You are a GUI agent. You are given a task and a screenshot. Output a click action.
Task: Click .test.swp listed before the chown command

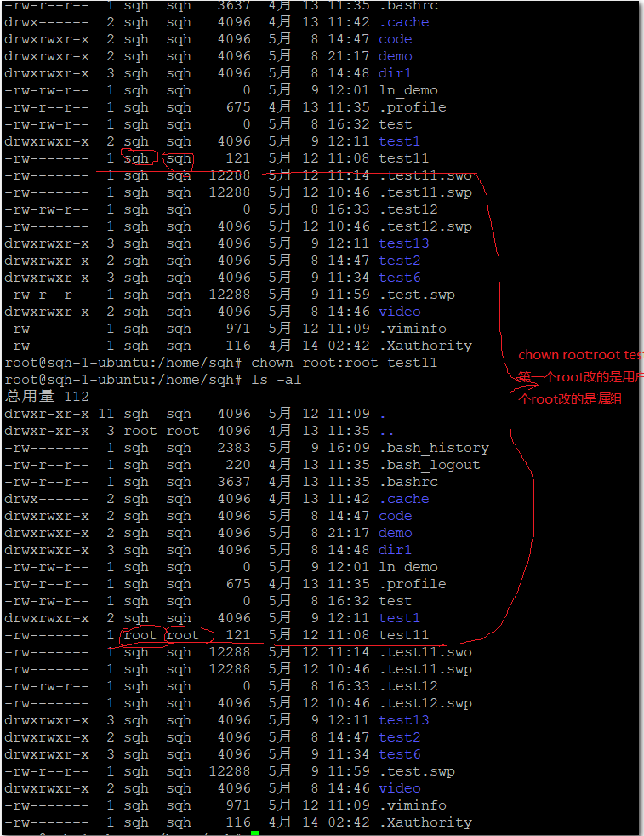click(x=417, y=295)
